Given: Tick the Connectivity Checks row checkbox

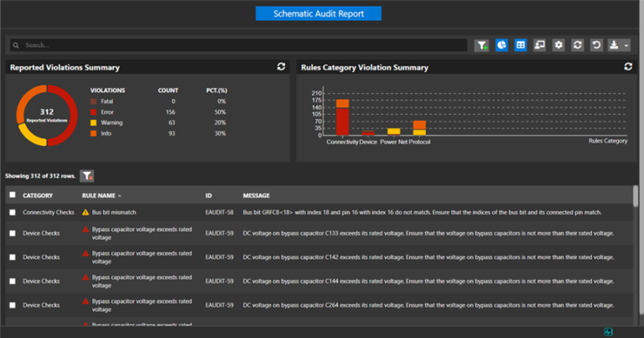Looking at the screenshot, I should 12,213.
